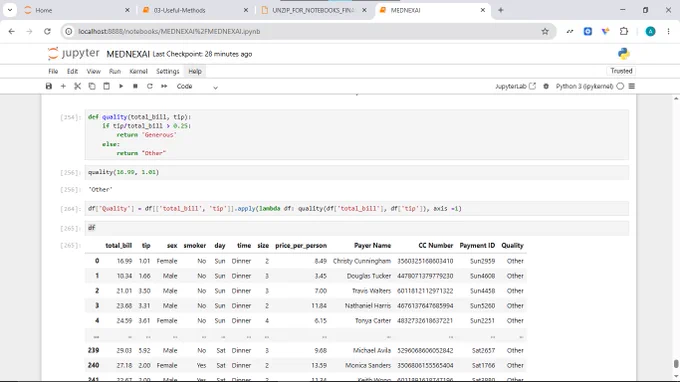Viewport: 680px width, 382px height.
Task: Bookmark this page with the star icon
Action: coord(545,31)
